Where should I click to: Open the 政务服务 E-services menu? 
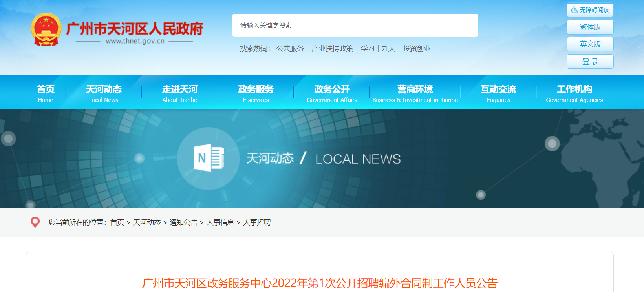point(256,93)
